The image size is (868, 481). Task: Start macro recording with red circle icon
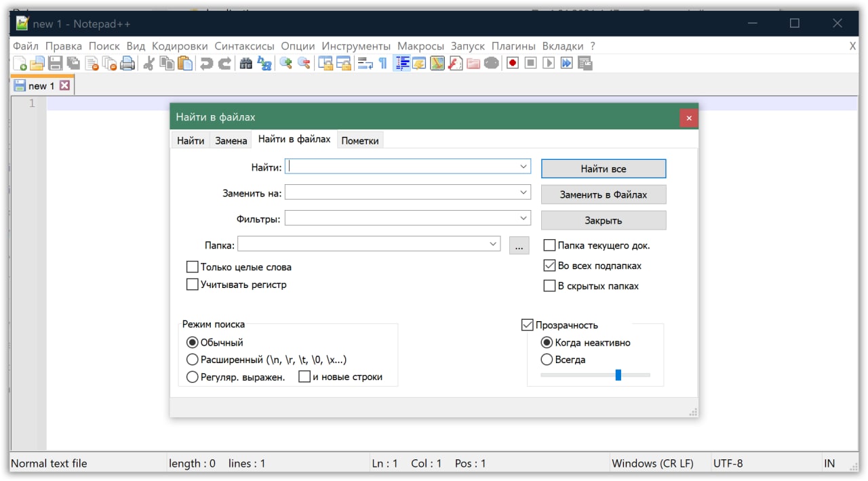[513, 64]
